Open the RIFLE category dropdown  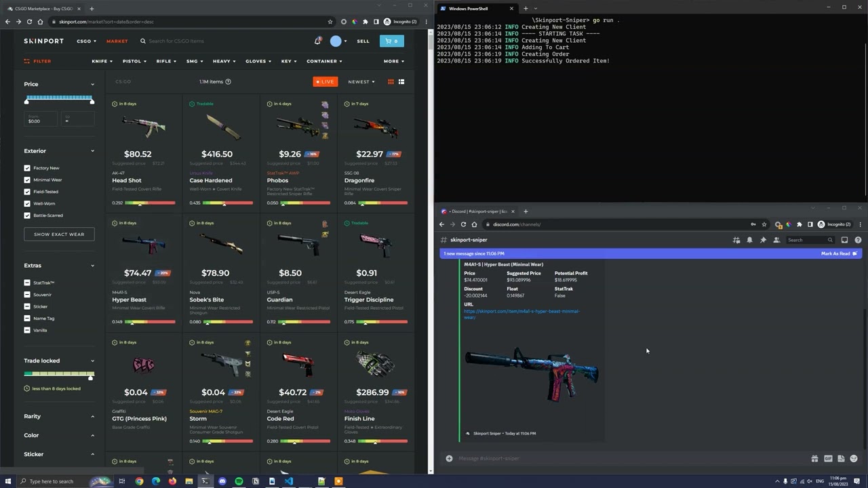tap(166, 61)
